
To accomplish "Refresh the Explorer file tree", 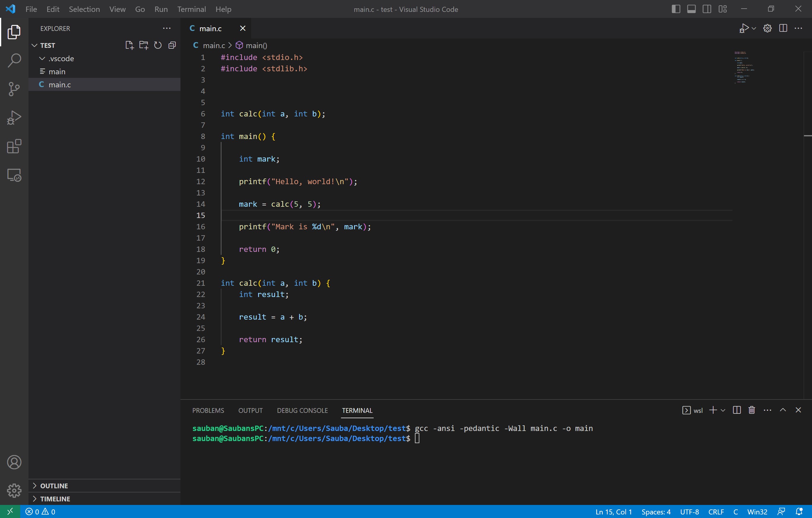I will click(x=158, y=45).
